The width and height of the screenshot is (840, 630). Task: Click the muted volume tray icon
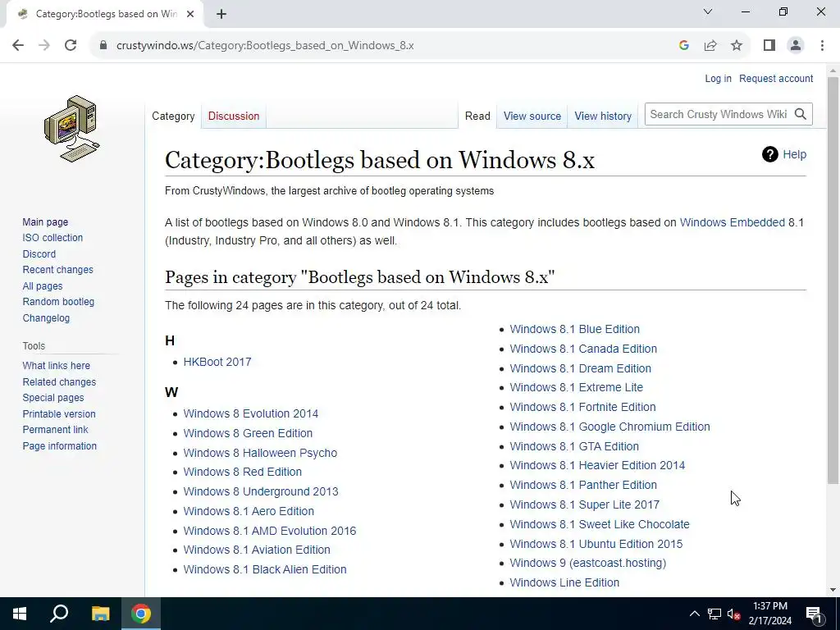[734, 614]
